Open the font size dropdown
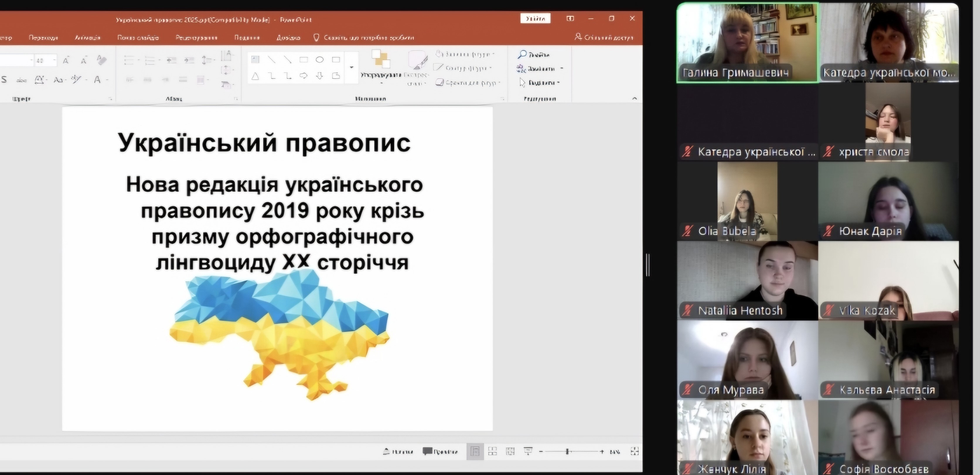This screenshot has height=475, width=980. pos(55,60)
